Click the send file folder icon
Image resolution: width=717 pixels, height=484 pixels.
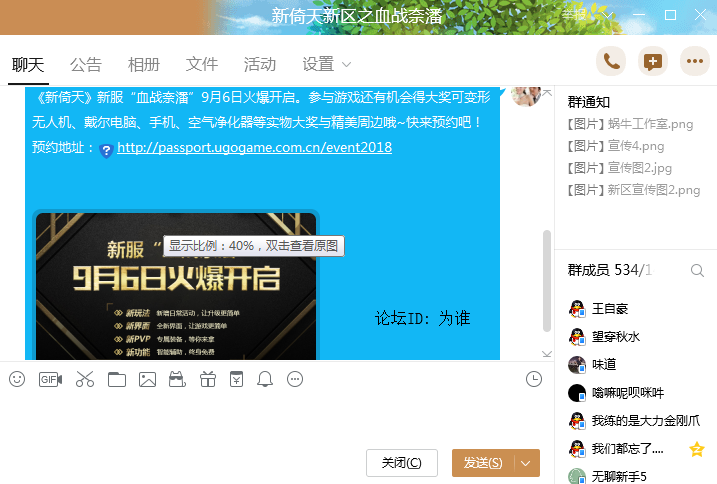click(116, 379)
